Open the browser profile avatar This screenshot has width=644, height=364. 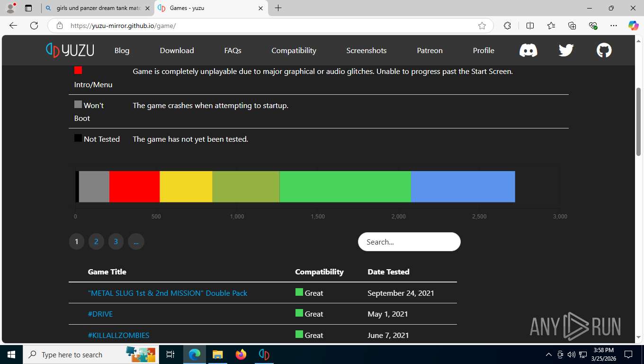10,8
